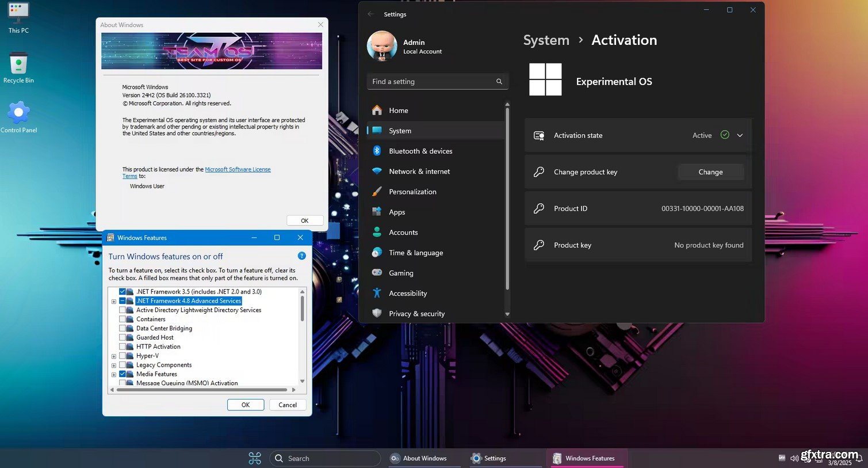The width and height of the screenshot is (868, 468).
Task: Click the volume icon in system tray
Action: click(x=794, y=458)
